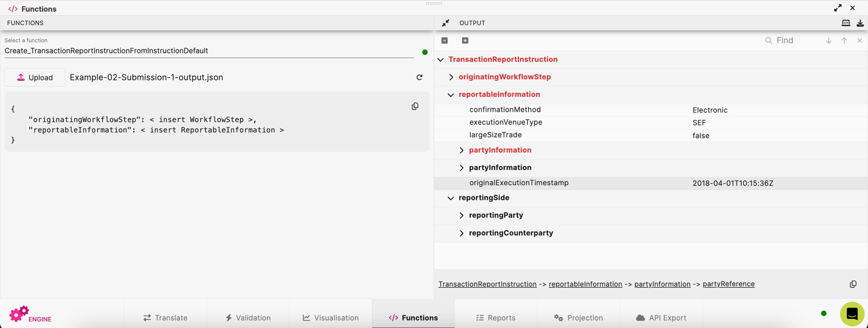Screen dimensions: 868x328
Task: Select the executionVenueType row
Action: coord(651,122)
